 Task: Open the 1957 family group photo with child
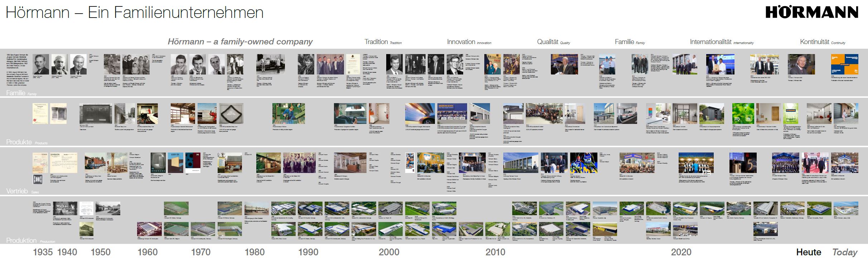pyautogui.click(x=136, y=64)
